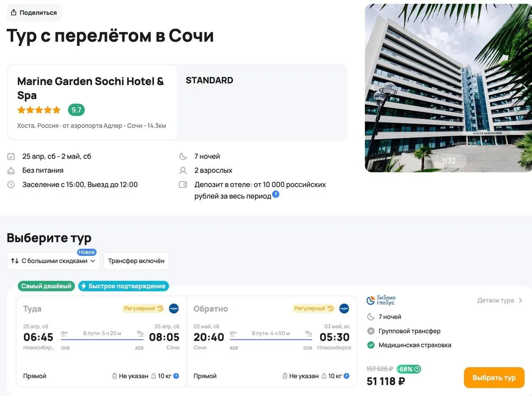Select the STANDARD room type tab

(x=209, y=81)
